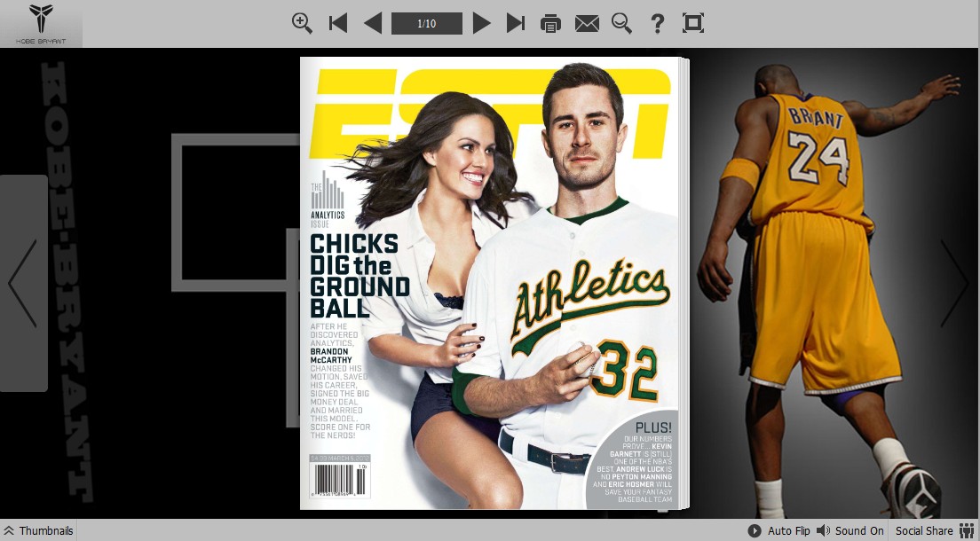Screen dimensions: 980x541
Task: Click the "CHICKS DIG the GROUND BALL" headline
Action: [x=360, y=276]
